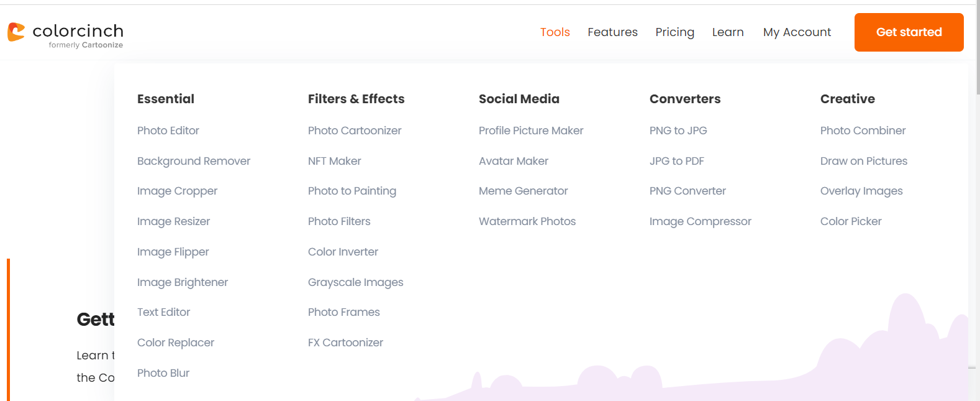Image resolution: width=980 pixels, height=401 pixels.
Task: Open My Account
Action: (x=797, y=32)
